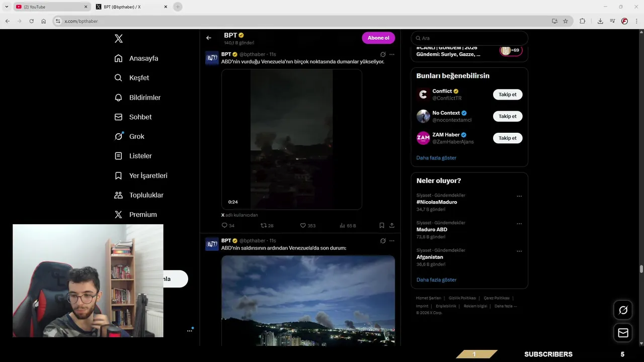Share the first tweet

[392, 226]
